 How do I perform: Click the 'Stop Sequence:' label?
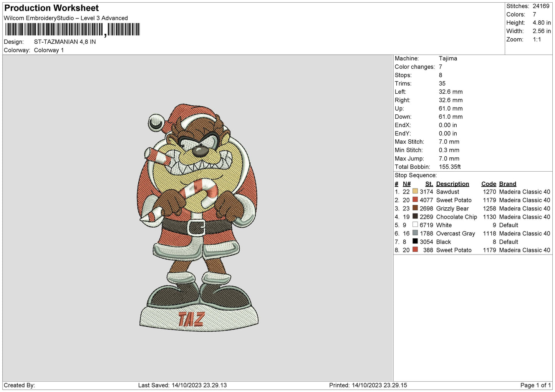coord(416,175)
